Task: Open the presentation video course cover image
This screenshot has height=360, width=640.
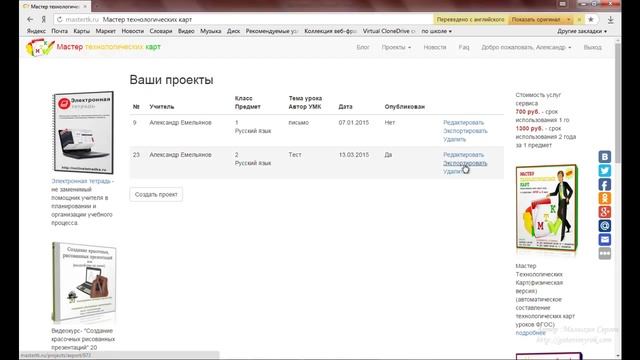Action: [x=84, y=282]
